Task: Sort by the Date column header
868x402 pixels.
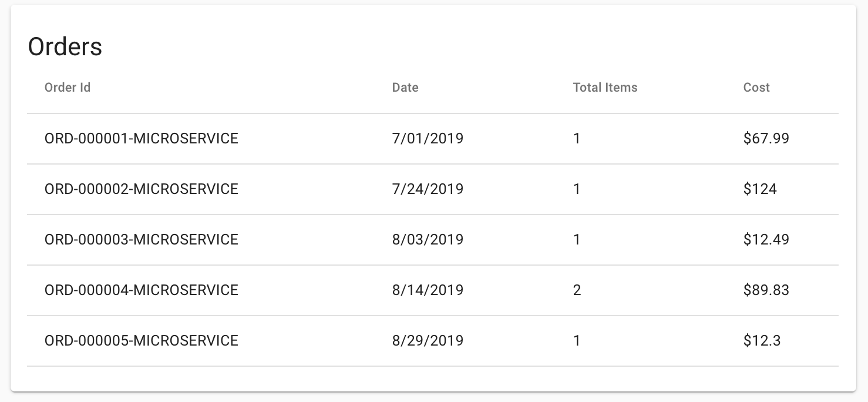Action: click(x=405, y=88)
